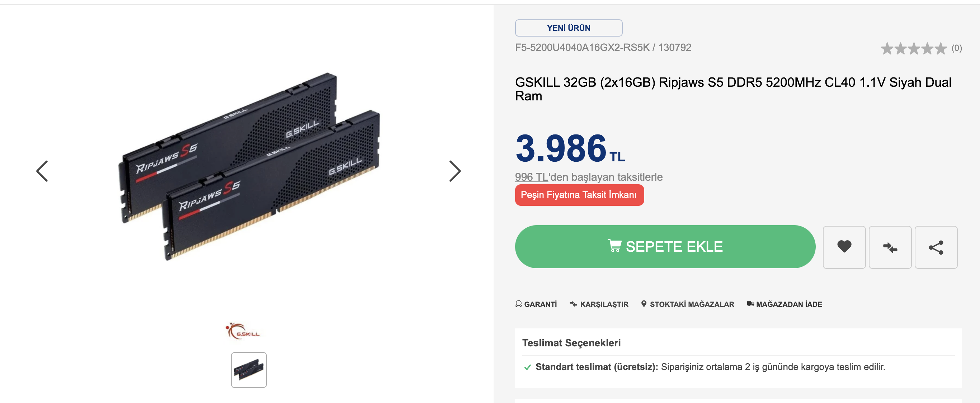This screenshot has height=403, width=980.
Task: Click the GSKILL product title text
Action: click(x=733, y=89)
